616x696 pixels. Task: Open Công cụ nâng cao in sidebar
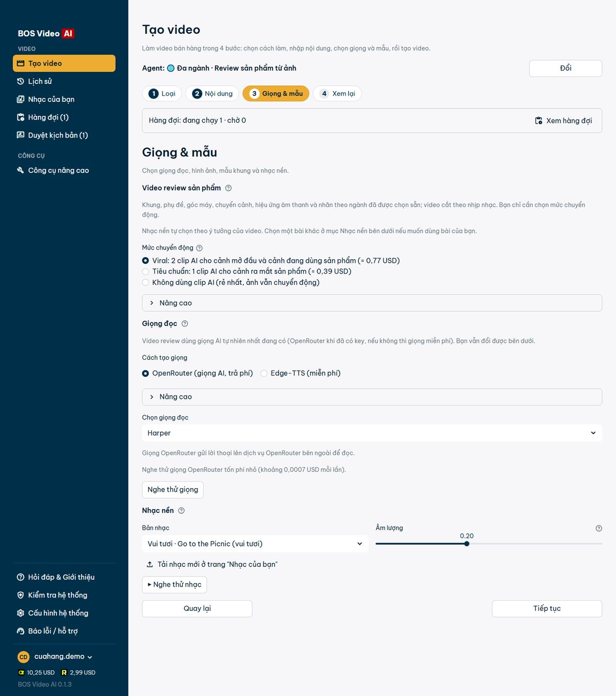click(x=64, y=170)
